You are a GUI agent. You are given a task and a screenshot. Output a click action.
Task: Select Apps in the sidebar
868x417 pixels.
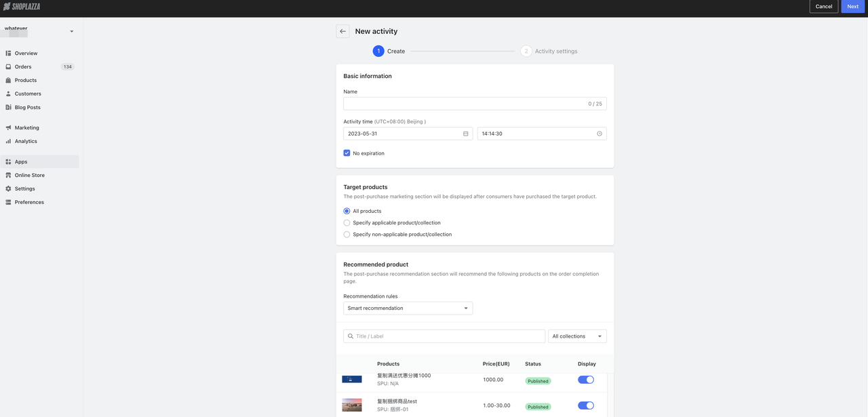(41, 161)
